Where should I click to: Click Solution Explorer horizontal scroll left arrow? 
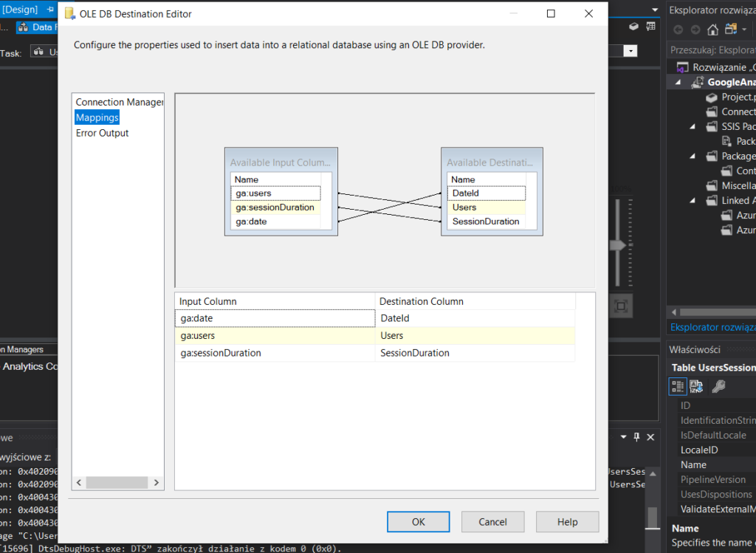click(674, 312)
